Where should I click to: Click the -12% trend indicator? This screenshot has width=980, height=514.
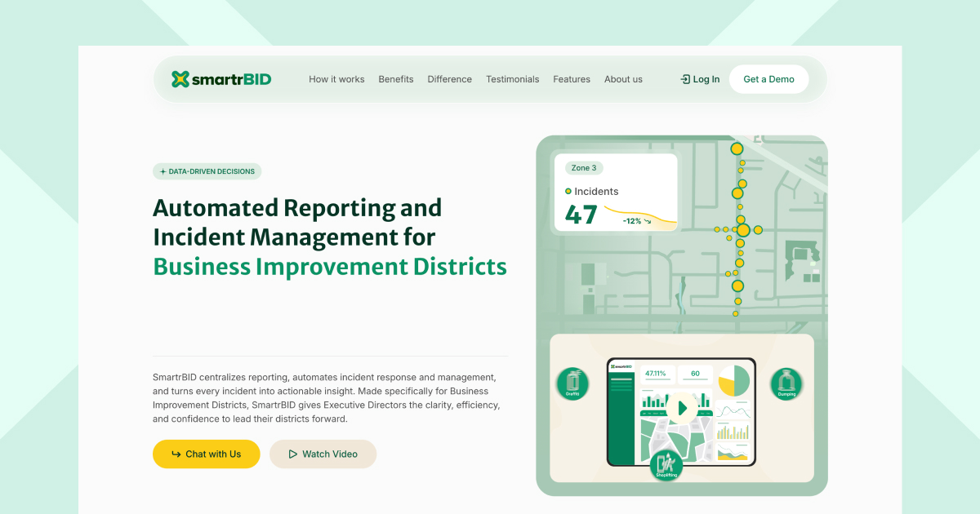click(637, 221)
